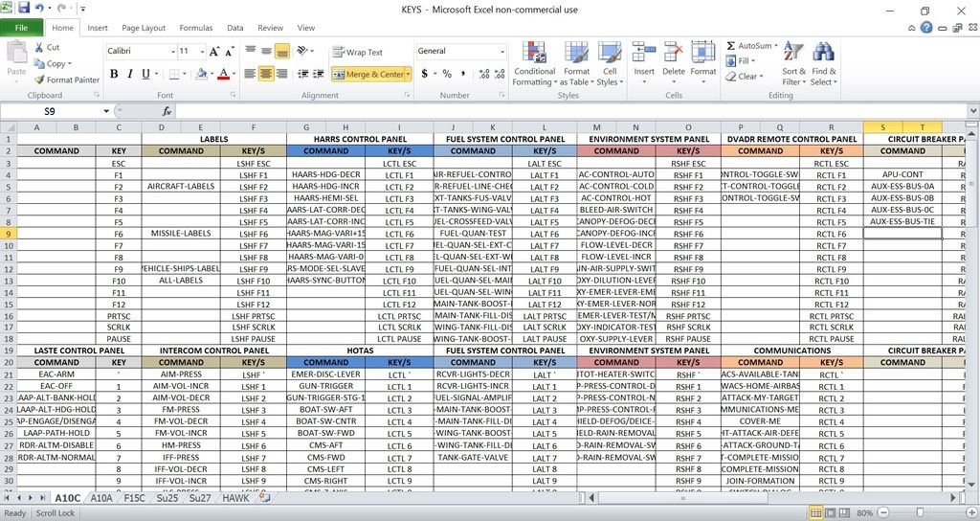
Task: Click the Format Painter brush icon
Action: coord(39,80)
